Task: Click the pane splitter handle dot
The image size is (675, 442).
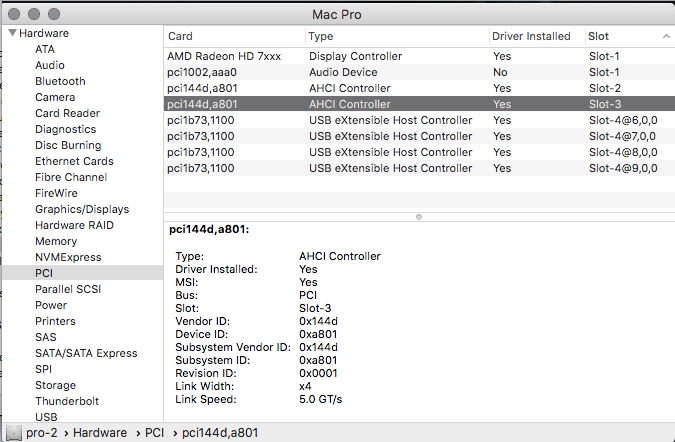Action: tap(419, 217)
